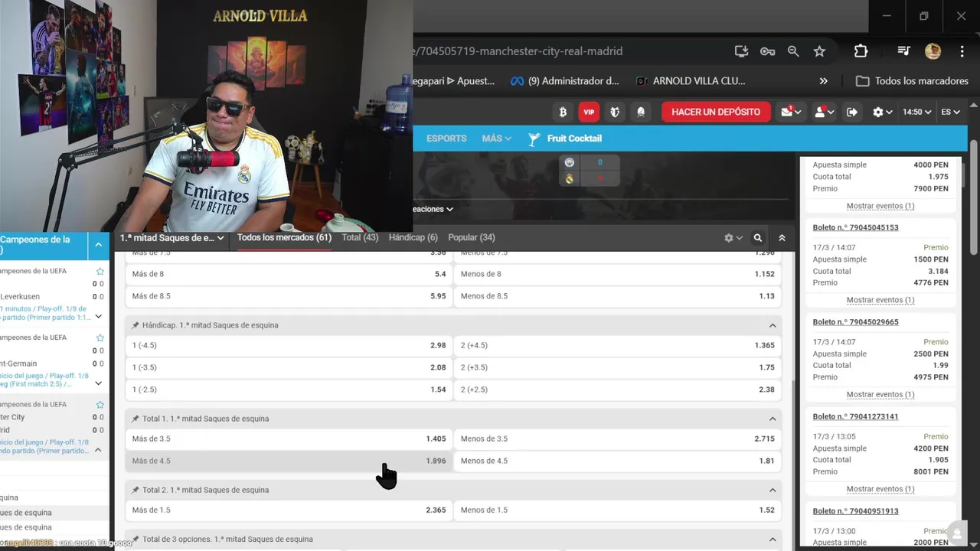Select Más de 4.5 odds 1.896
The width and height of the screenshot is (980, 551).
pos(289,461)
